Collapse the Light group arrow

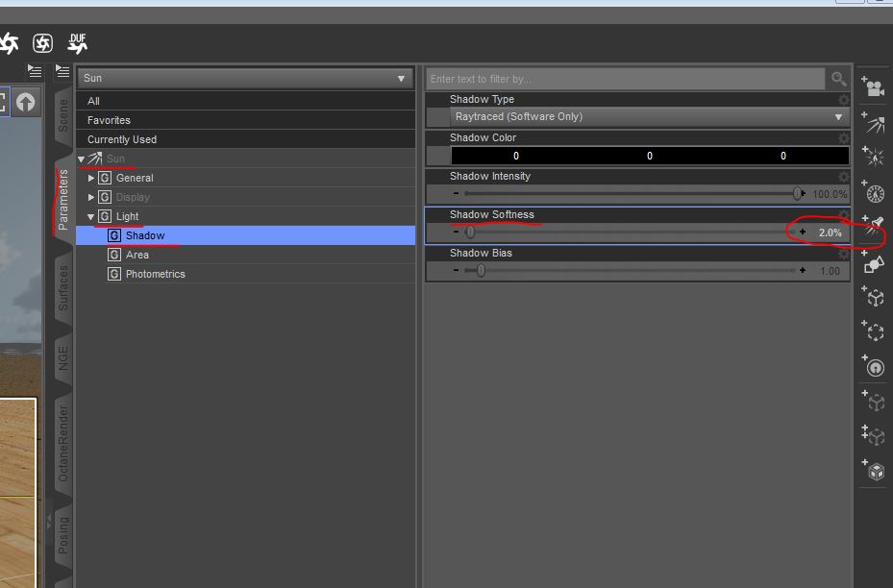(91, 217)
